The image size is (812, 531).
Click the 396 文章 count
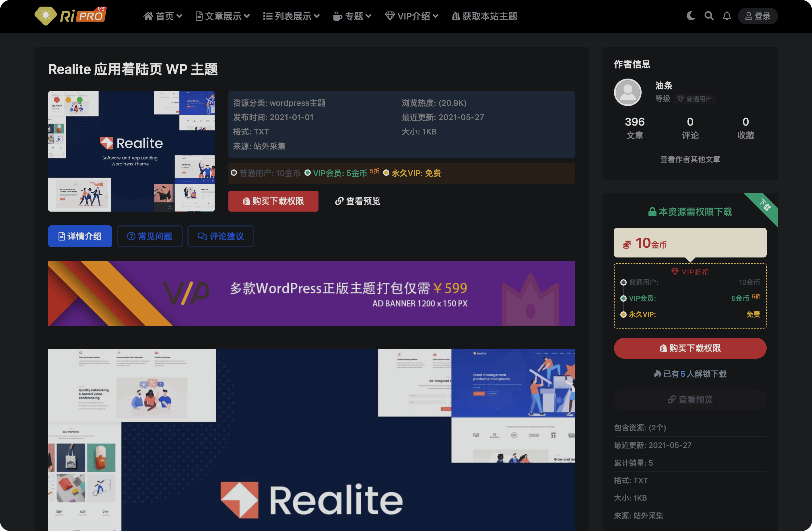[635, 128]
